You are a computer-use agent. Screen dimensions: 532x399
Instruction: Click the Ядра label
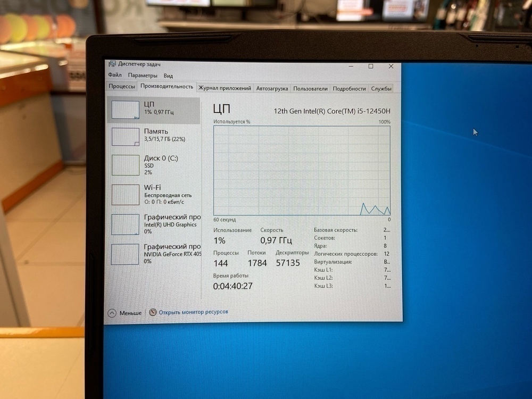pyautogui.click(x=320, y=246)
